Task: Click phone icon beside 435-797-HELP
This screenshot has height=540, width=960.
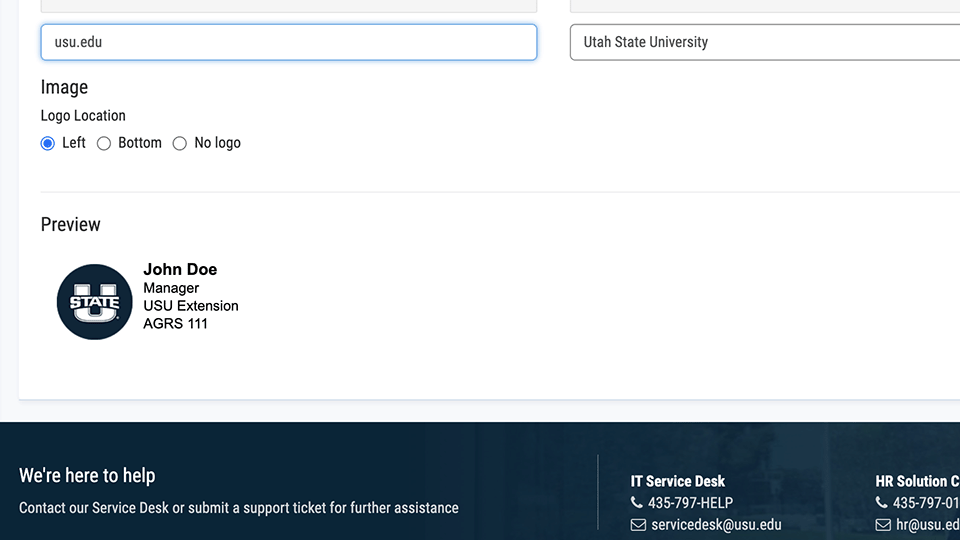Action: click(637, 503)
